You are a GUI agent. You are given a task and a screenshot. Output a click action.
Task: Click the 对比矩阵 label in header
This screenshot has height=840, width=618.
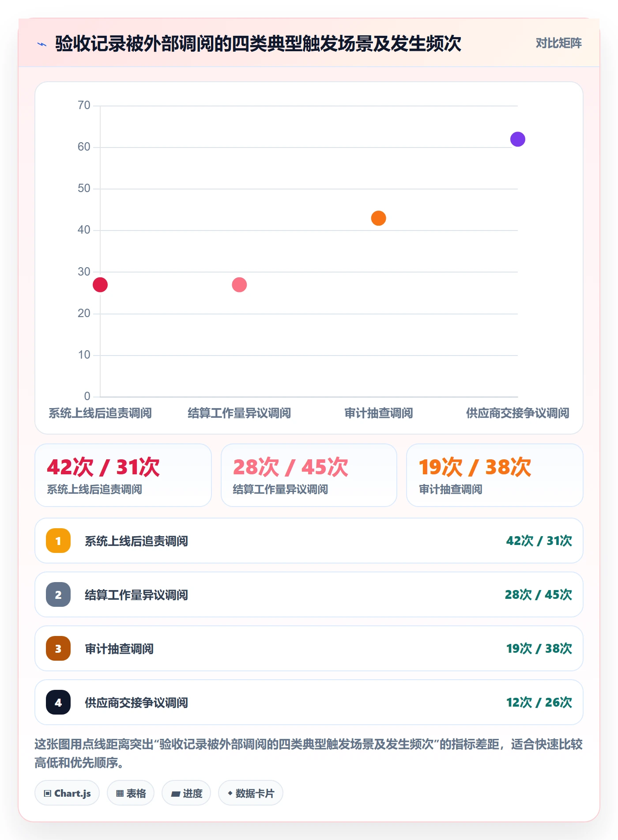[x=558, y=43]
